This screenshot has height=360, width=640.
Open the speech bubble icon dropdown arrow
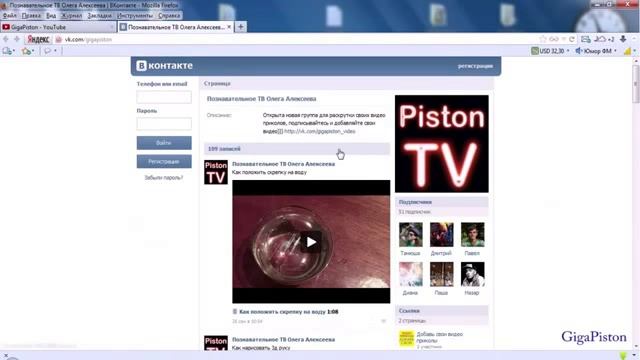(x=56, y=51)
